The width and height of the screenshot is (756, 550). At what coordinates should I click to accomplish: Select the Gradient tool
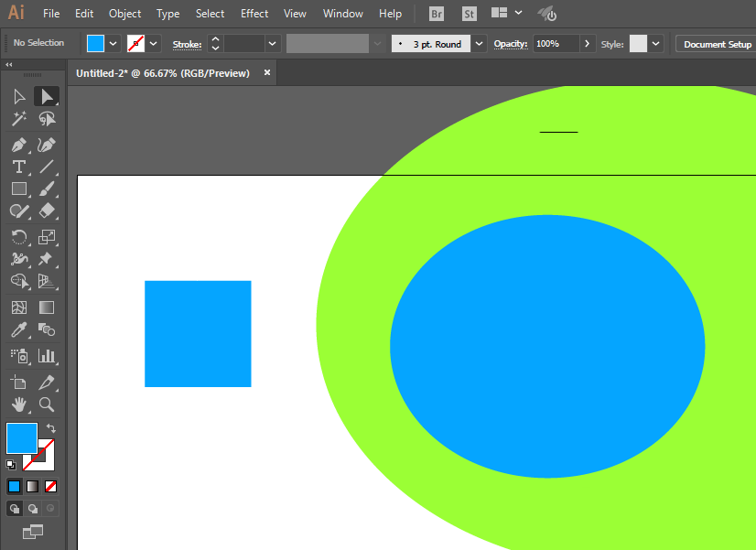click(x=47, y=307)
